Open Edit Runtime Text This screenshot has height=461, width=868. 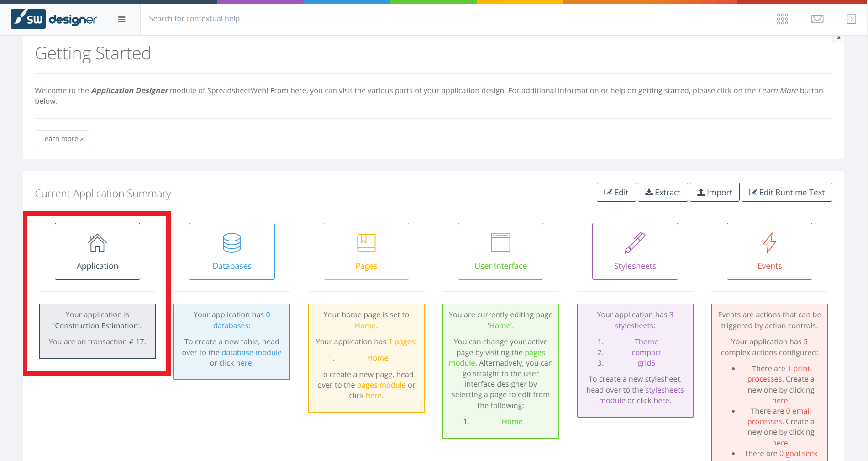(x=787, y=192)
